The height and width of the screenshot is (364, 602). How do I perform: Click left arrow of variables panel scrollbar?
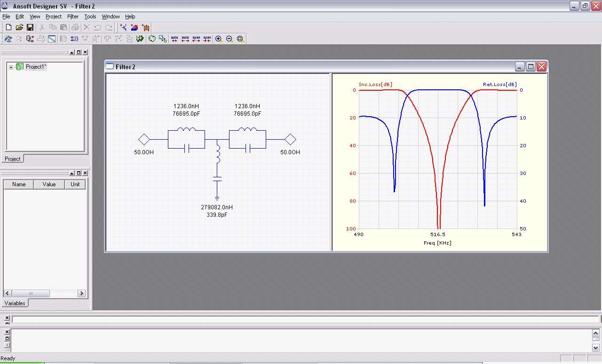(x=8, y=293)
